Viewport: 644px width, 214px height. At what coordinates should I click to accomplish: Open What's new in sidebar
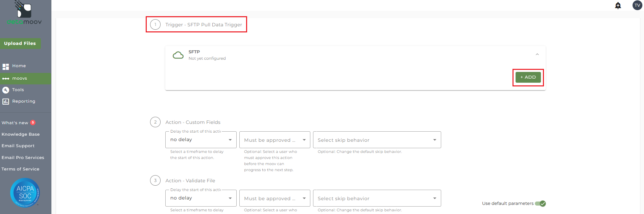15,123
